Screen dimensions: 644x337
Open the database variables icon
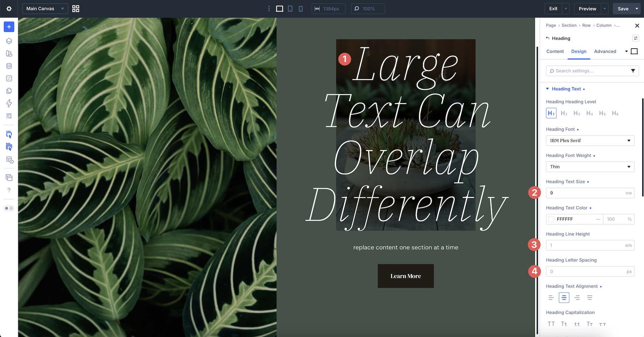click(9, 66)
